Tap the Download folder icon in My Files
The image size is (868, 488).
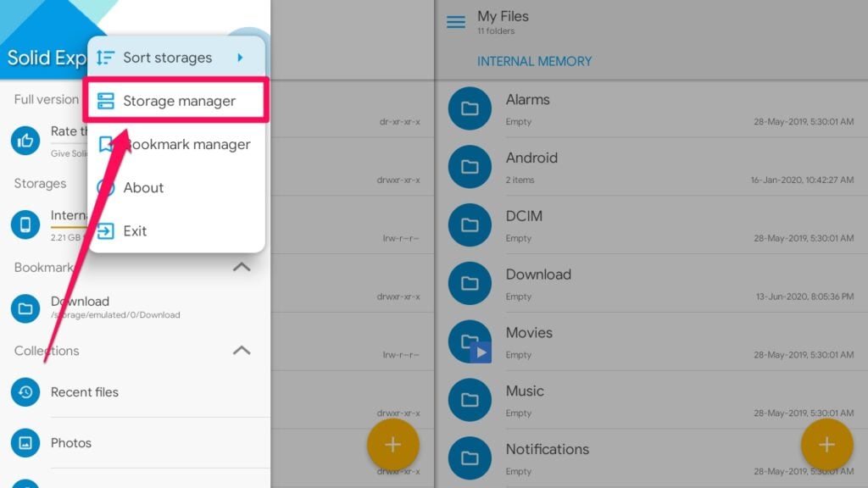pyautogui.click(x=470, y=283)
